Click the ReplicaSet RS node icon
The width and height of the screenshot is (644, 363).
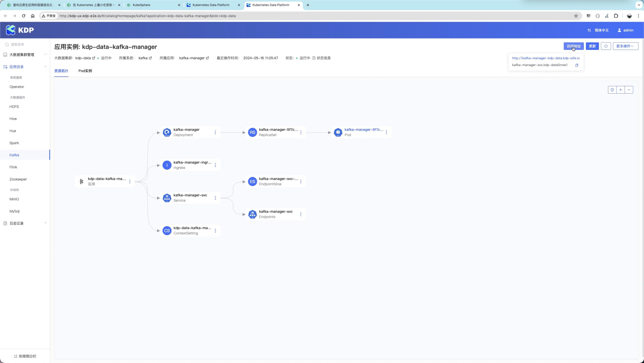tap(252, 132)
